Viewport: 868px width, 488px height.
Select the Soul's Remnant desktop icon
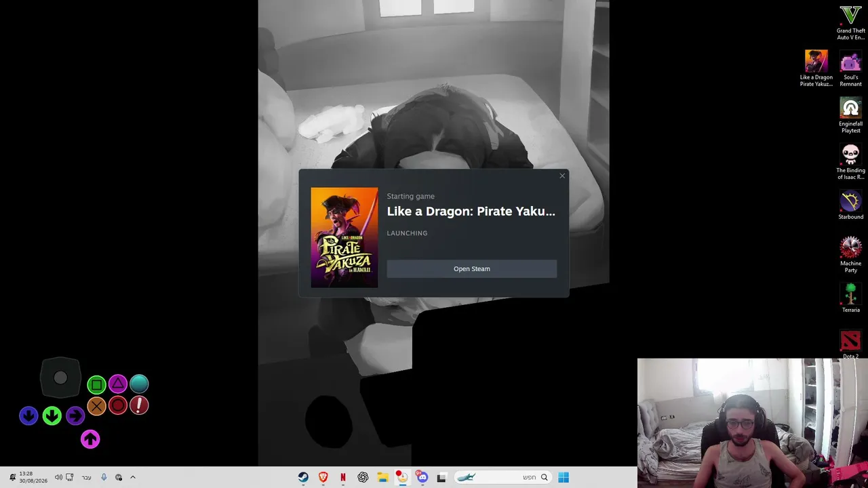click(x=850, y=68)
